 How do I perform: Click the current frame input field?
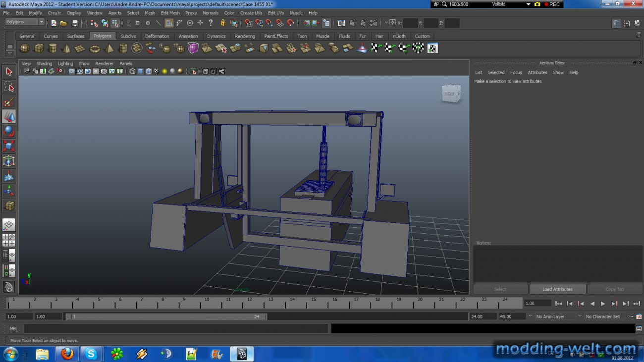(x=537, y=303)
